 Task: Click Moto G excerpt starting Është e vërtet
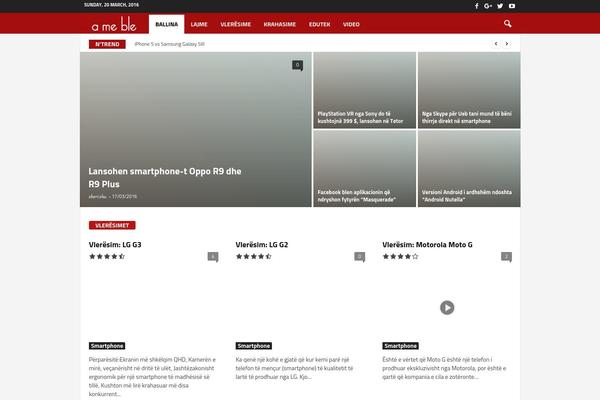click(444, 368)
